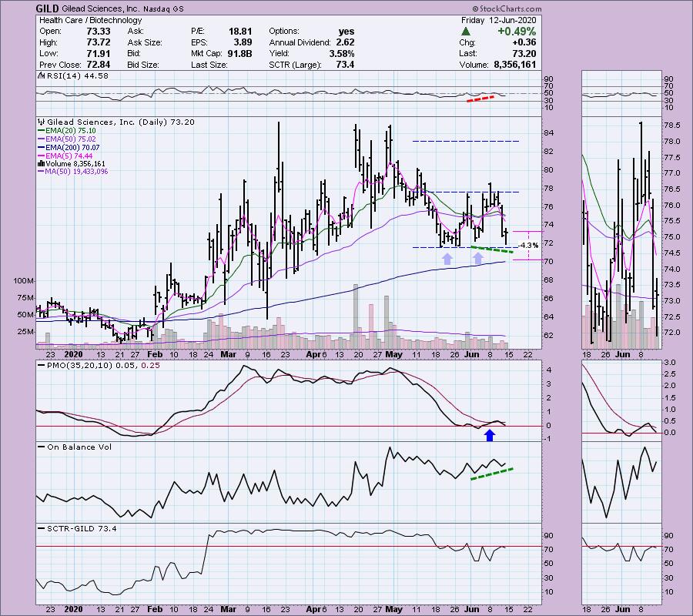The height and width of the screenshot is (616, 693).
Task: Click the green dashed trendline on On Balance Vol
Action: click(x=491, y=473)
